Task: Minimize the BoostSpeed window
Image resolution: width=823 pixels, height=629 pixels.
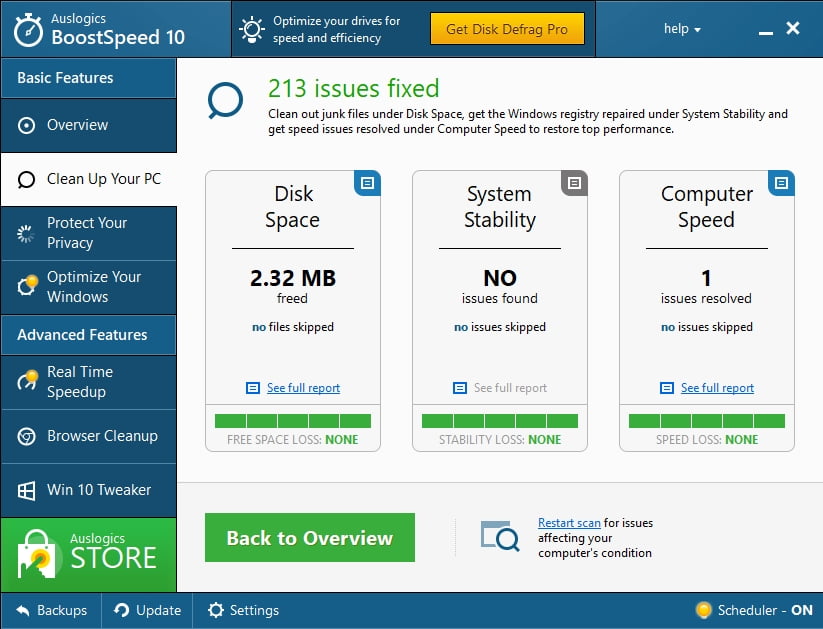Action: [x=766, y=33]
